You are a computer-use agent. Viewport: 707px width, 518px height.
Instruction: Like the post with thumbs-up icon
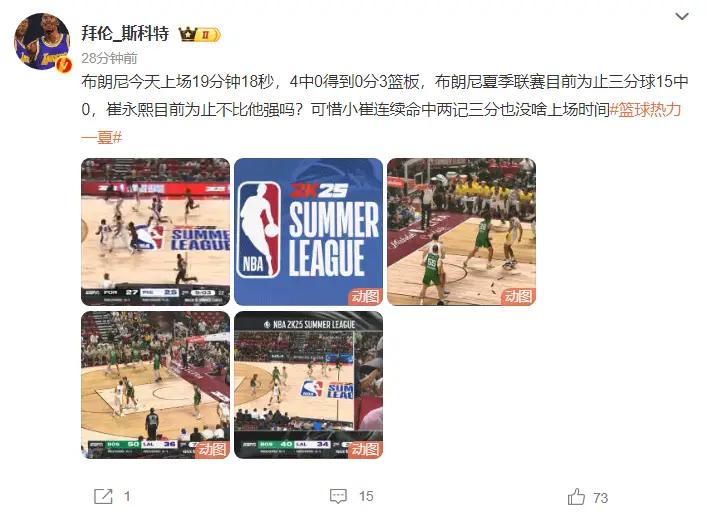[576, 497]
